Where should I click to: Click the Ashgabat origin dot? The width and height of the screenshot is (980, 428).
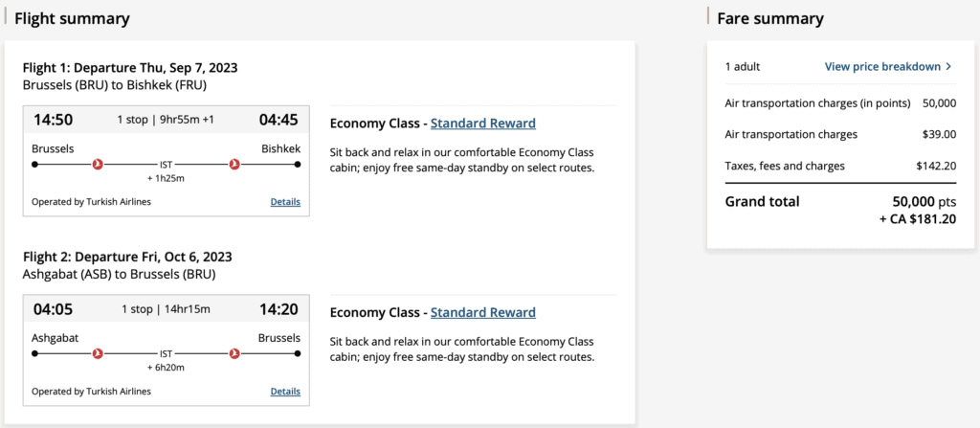point(35,354)
